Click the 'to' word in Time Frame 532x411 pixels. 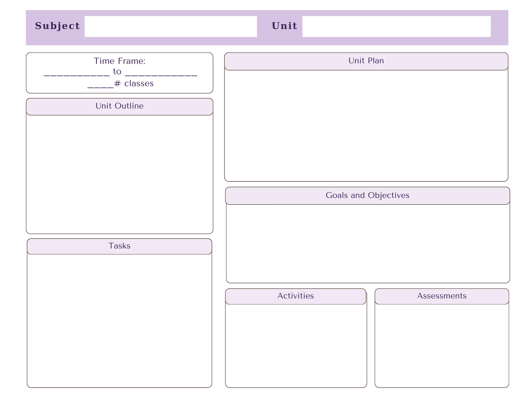click(x=117, y=72)
